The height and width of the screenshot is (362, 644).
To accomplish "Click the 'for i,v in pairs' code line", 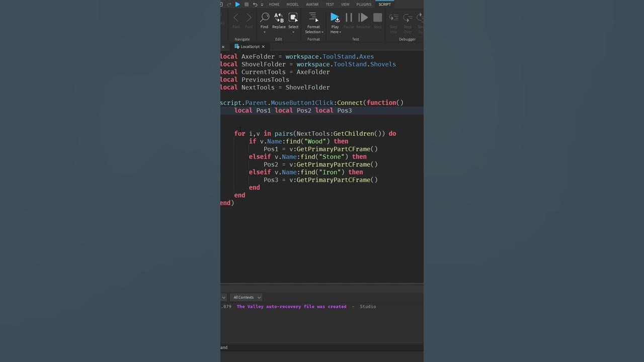I will tap(315, 134).
